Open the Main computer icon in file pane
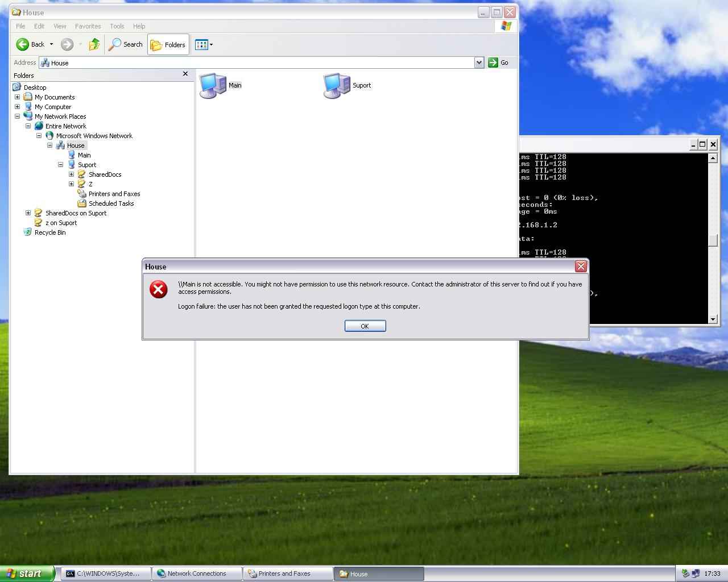 click(214, 86)
